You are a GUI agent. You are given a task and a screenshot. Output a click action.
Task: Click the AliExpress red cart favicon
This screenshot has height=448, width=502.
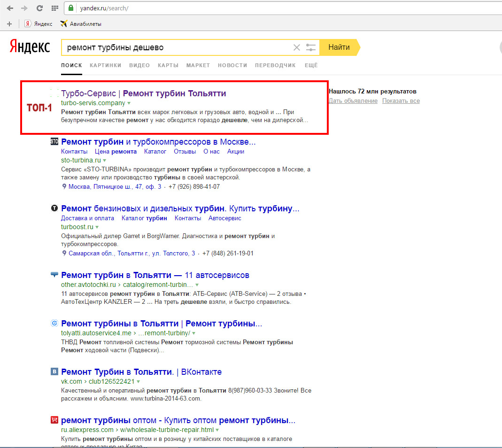point(54,420)
